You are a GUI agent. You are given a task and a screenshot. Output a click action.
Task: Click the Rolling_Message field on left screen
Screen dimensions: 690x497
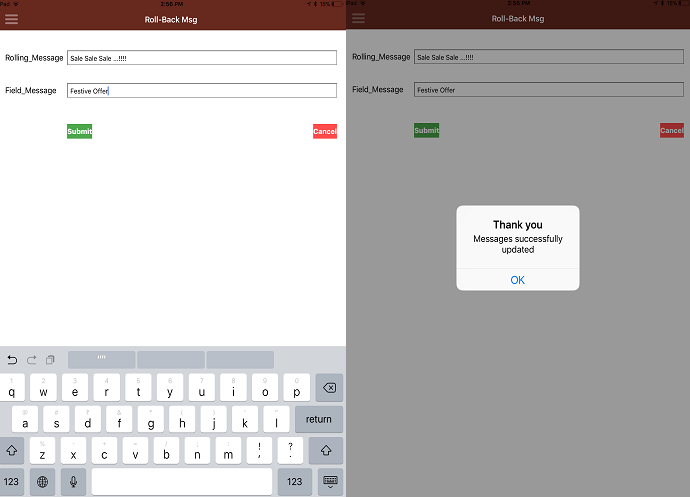pos(201,58)
